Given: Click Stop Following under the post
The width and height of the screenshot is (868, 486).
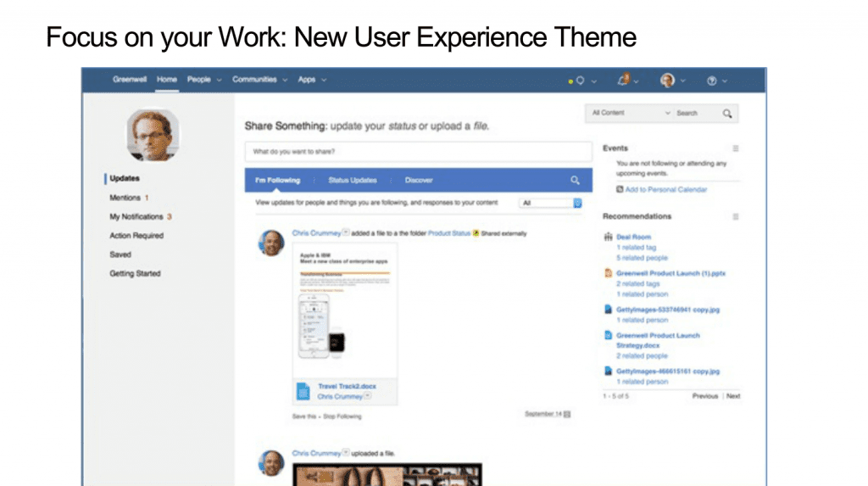Looking at the screenshot, I should pos(342,416).
